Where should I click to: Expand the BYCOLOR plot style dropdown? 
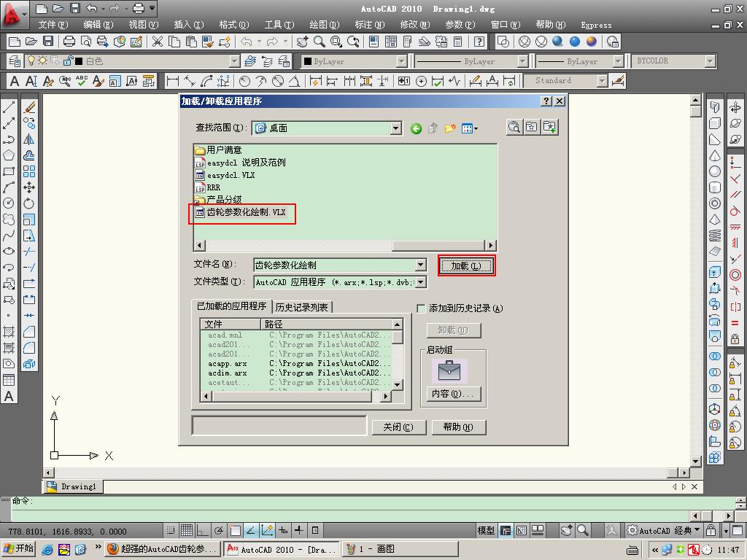tap(711, 61)
